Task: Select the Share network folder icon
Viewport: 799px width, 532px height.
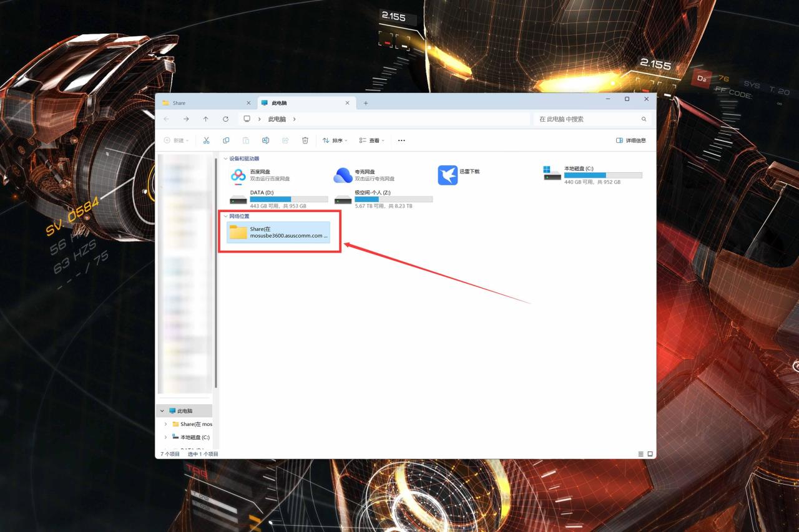Action: [238, 233]
